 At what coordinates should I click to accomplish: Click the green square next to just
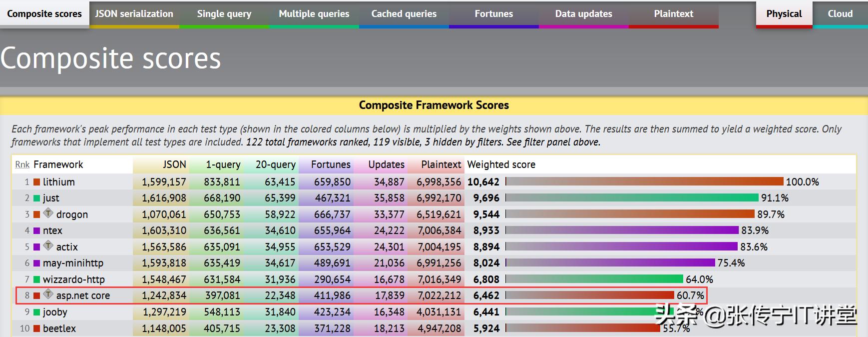click(36, 198)
